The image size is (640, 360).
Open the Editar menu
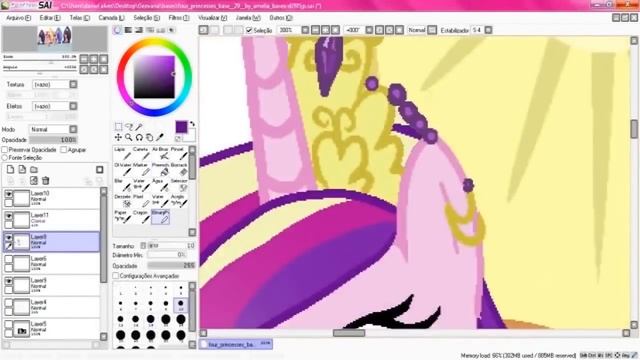(50, 18)
